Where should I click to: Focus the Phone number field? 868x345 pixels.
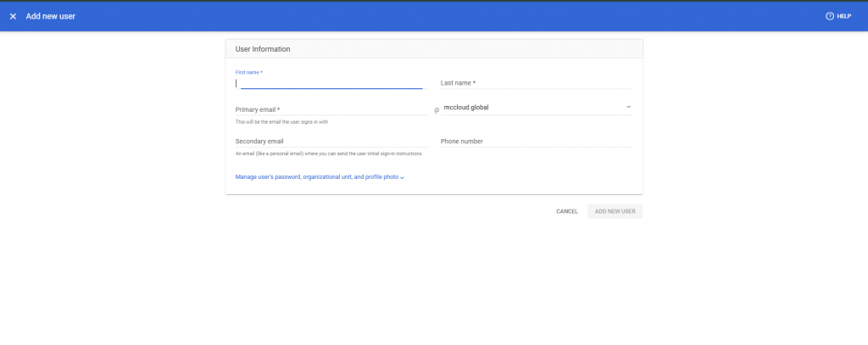tap(536, 142)
